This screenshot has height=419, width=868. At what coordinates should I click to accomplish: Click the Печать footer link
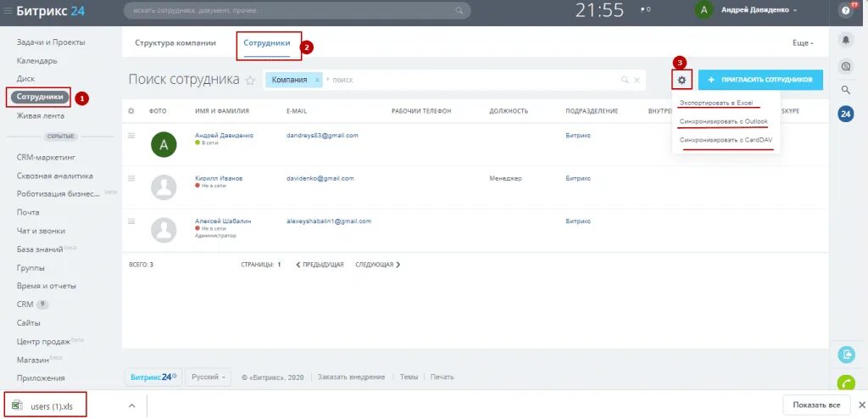click(442, 377)
